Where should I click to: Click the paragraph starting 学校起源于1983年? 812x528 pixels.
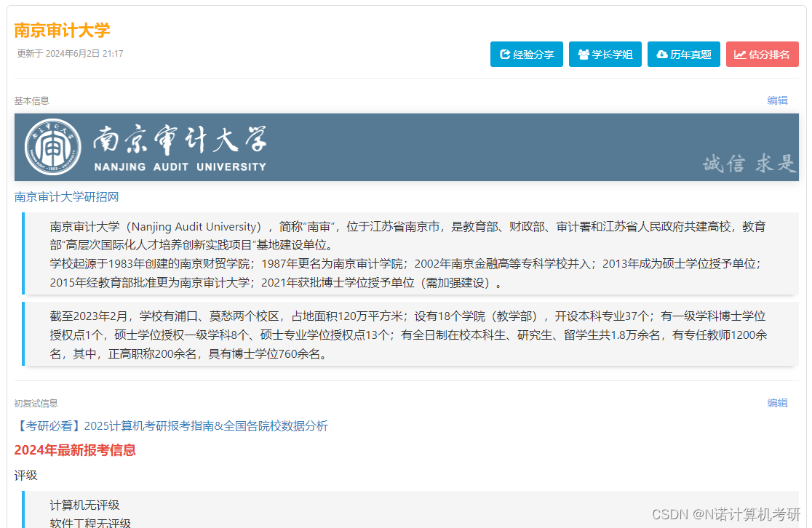[x=405, y=273]
